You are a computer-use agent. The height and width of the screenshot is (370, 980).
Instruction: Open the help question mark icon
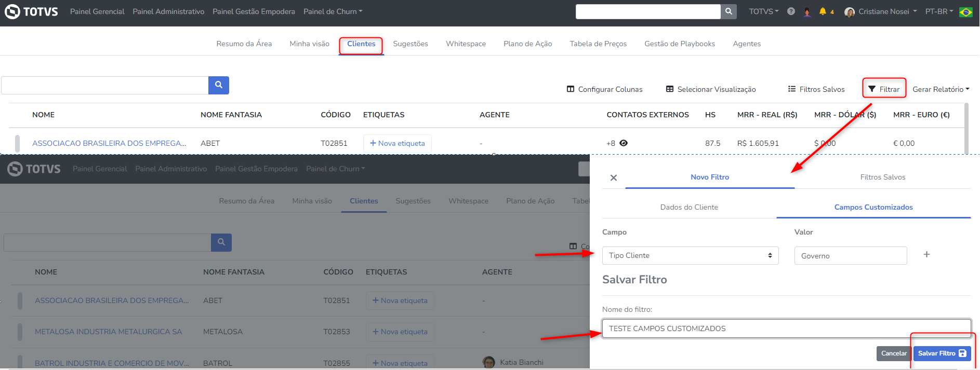[791, 11]
